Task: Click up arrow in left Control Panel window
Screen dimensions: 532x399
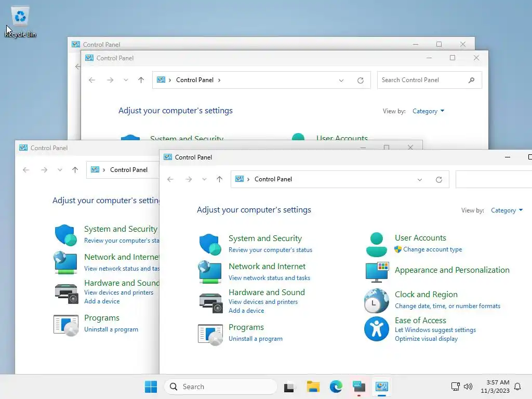Action: [x=75, y=170]
